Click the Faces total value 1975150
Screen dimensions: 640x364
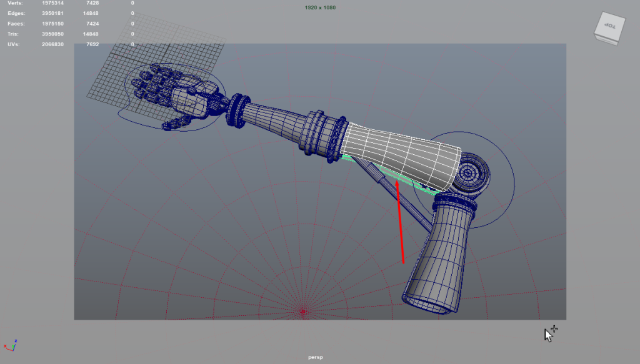pos(52,24)
